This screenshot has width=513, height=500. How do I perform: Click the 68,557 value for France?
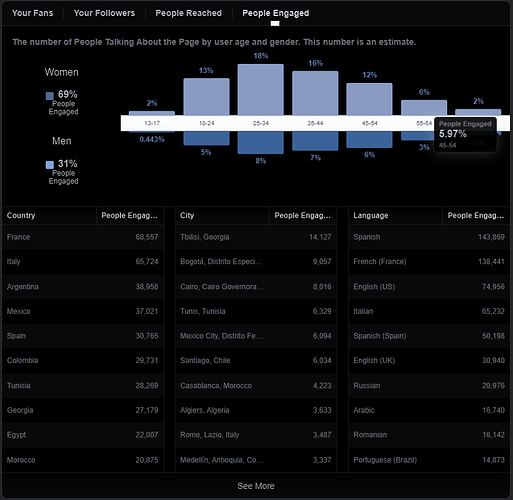[147, 237]
